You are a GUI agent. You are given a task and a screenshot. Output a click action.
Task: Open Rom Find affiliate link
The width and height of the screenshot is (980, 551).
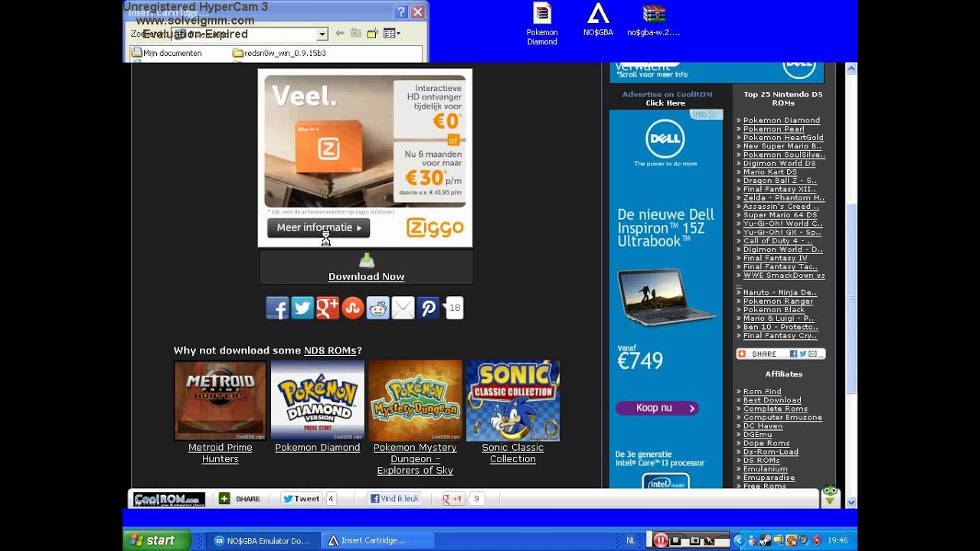tap(762, 391)
